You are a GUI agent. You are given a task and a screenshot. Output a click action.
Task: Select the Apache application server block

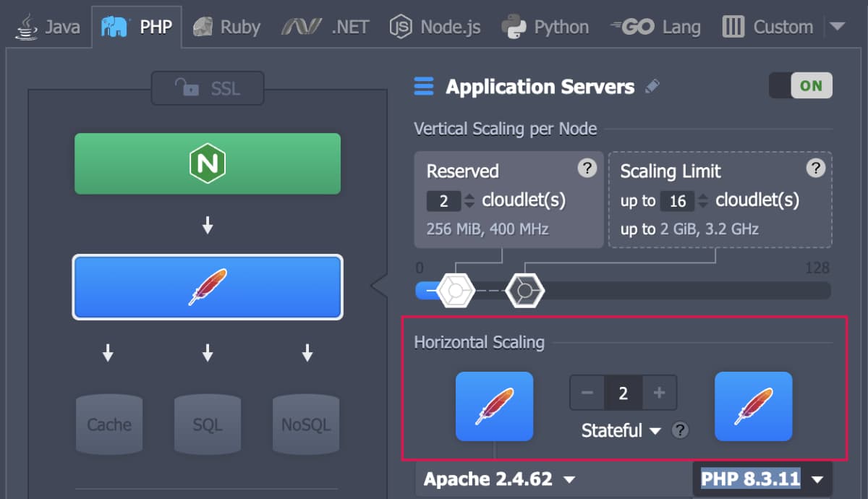207,287
